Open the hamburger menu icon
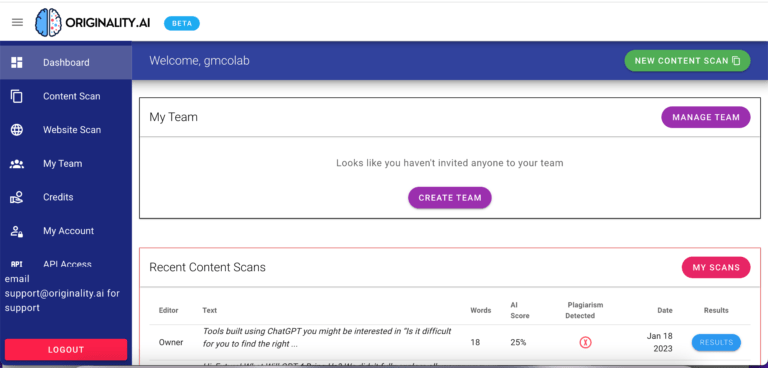The width and height of the screenshot is (768, 368). tap(17, 23)
